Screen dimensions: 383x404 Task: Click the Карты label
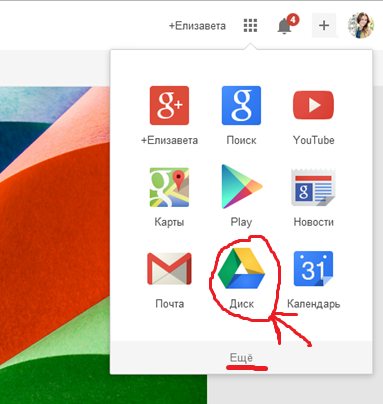coord(169,222)
